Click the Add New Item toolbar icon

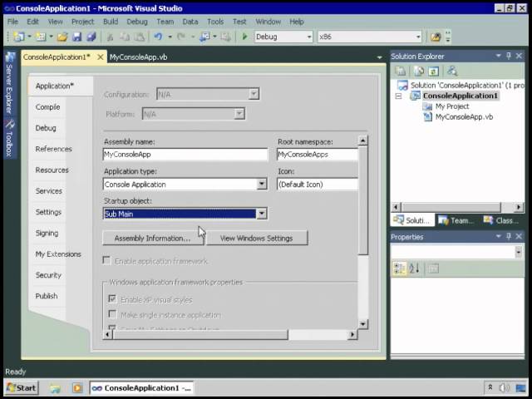tap(41, 37)
